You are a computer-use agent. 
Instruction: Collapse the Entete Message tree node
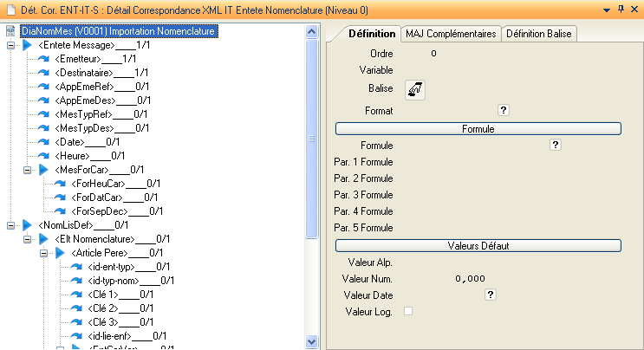coord(10,44)
